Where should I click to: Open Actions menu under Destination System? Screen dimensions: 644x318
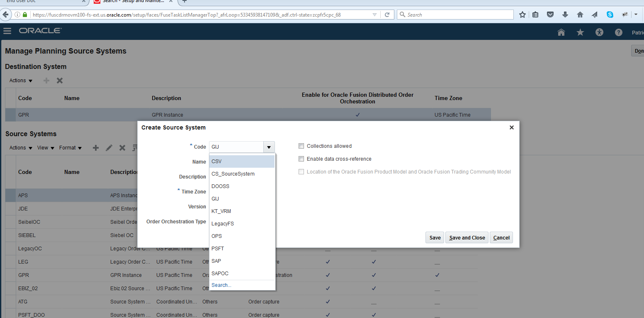pos(21,81)
